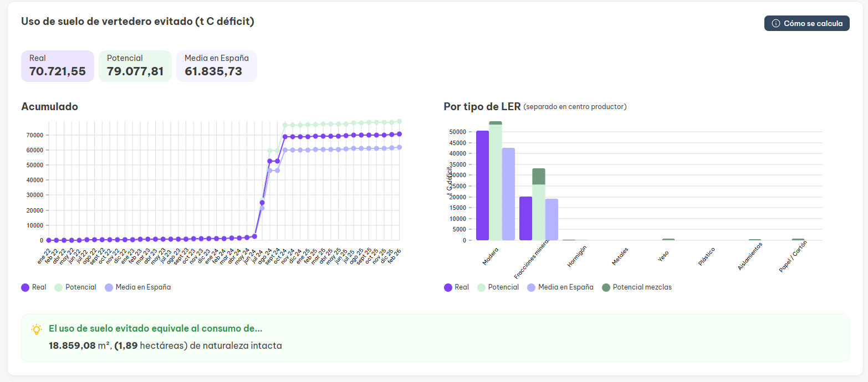
Task: Select the Real summary card showing 70.721,55
Action: point(58,66)
